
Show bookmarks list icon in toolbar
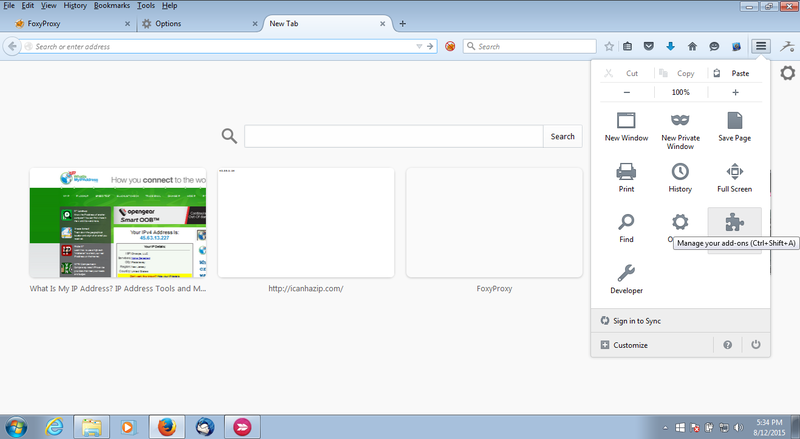pos(628,46)
